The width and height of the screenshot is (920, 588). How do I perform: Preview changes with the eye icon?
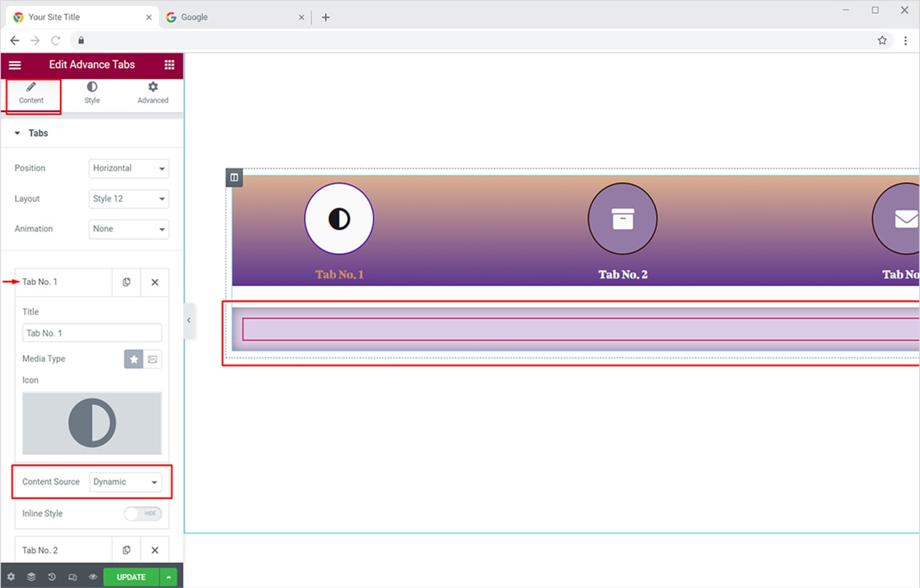(93, 577)
